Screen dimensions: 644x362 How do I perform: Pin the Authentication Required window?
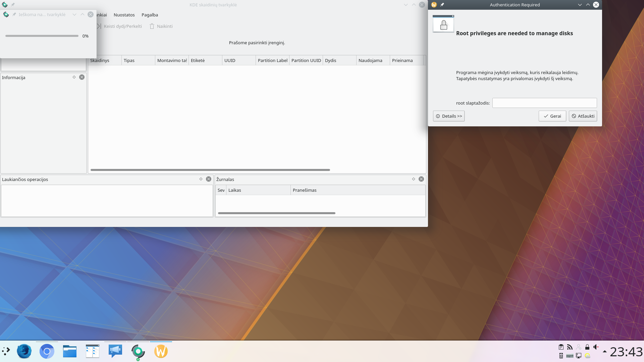[x=442, y=5]
